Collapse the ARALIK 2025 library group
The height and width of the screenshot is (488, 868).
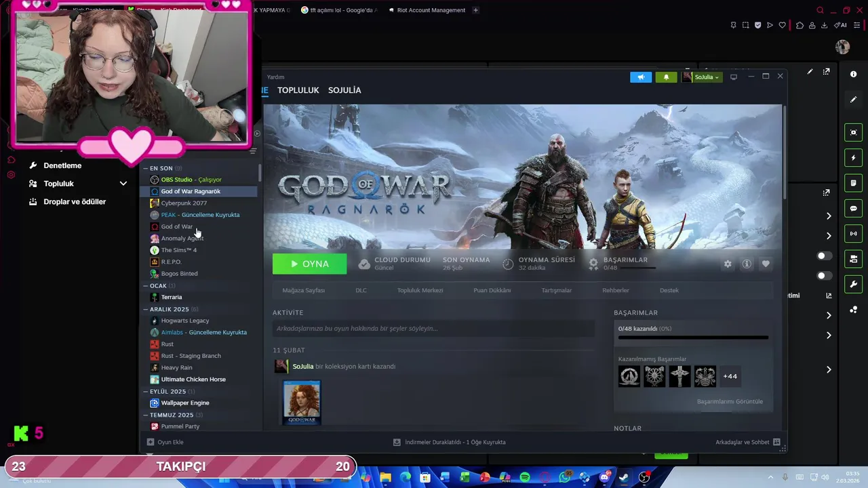[145, 309]
